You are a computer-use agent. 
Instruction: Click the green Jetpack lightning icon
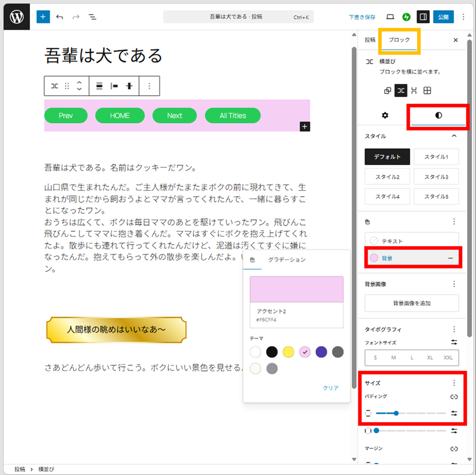[x=406, y=17]
